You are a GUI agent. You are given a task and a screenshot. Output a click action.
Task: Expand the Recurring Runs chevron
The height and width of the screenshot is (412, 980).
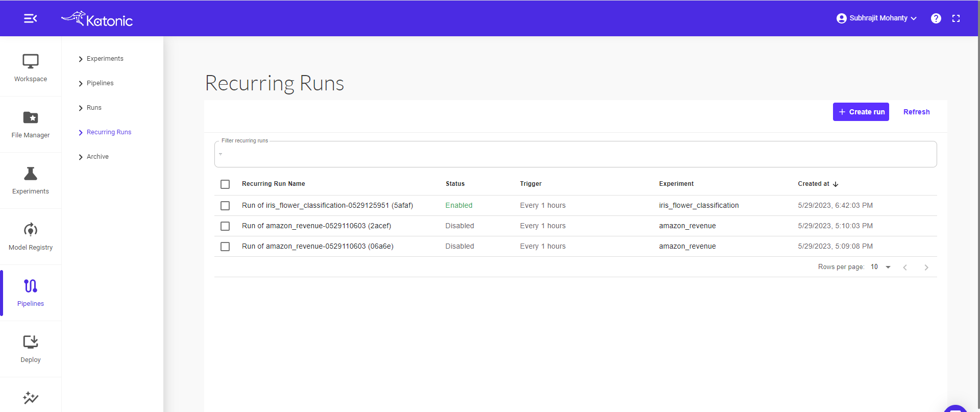pos(81,133)
